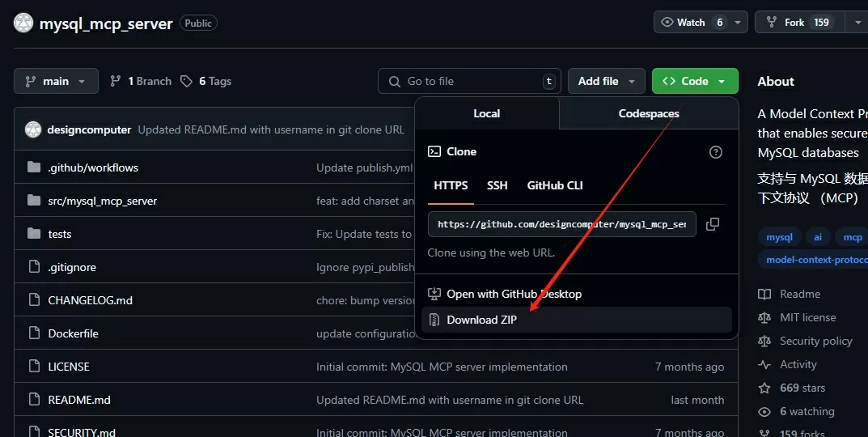Collapse the green Code dropdown button
The image size is (868, 437).
[695, 82]
